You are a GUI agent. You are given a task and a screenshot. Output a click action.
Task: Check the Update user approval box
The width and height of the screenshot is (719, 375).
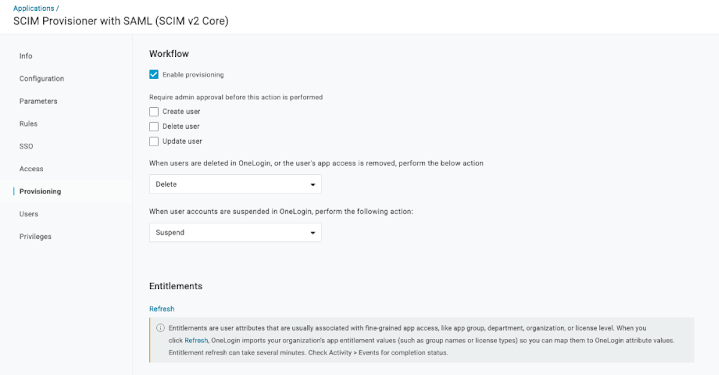[154, 142]
